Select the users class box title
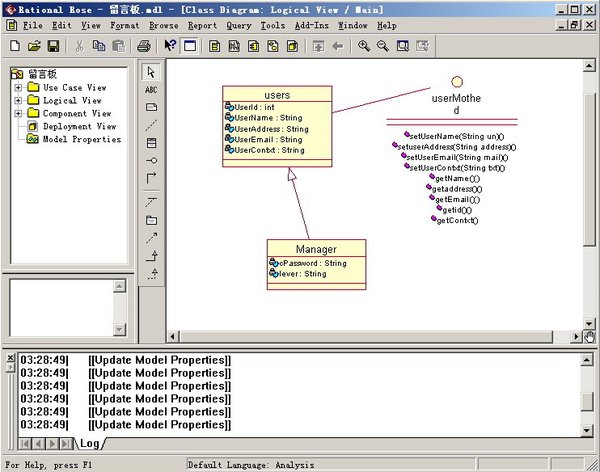Image resolution: width=600 pixels, height=472 pixels. point(277,95)
